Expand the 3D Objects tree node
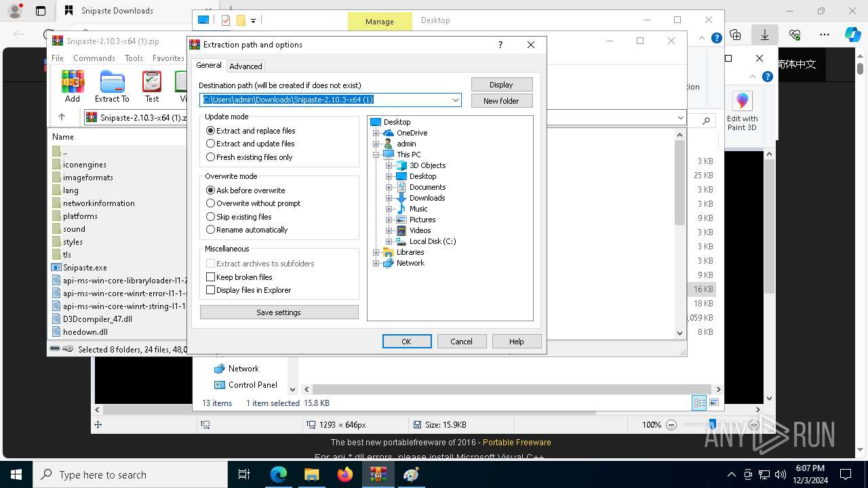 click(389, 165)
